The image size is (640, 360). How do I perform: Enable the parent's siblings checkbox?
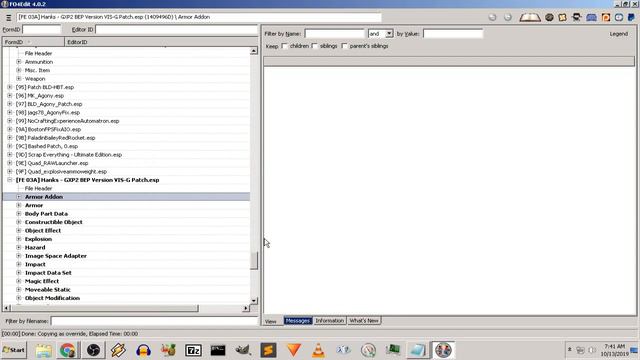click(344, 46)
